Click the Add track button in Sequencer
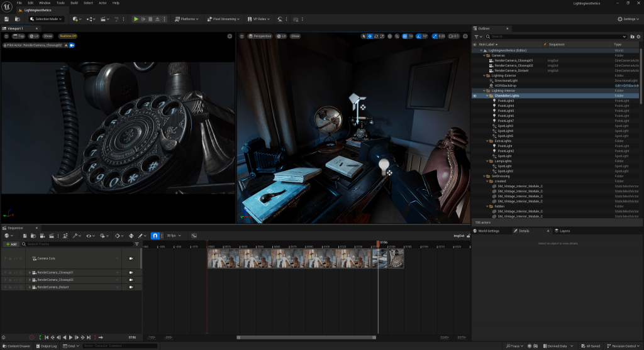 click(x=11, y=244)
